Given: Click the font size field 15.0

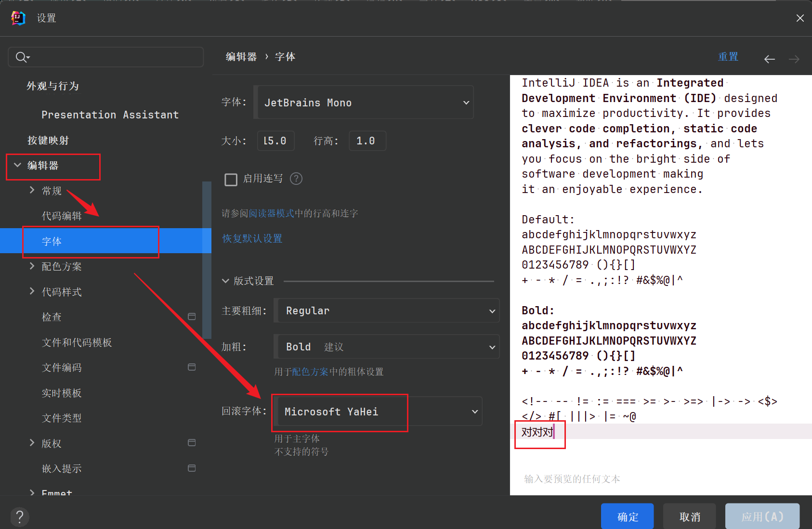Looking at the screenshot, I should coord(276,141).
